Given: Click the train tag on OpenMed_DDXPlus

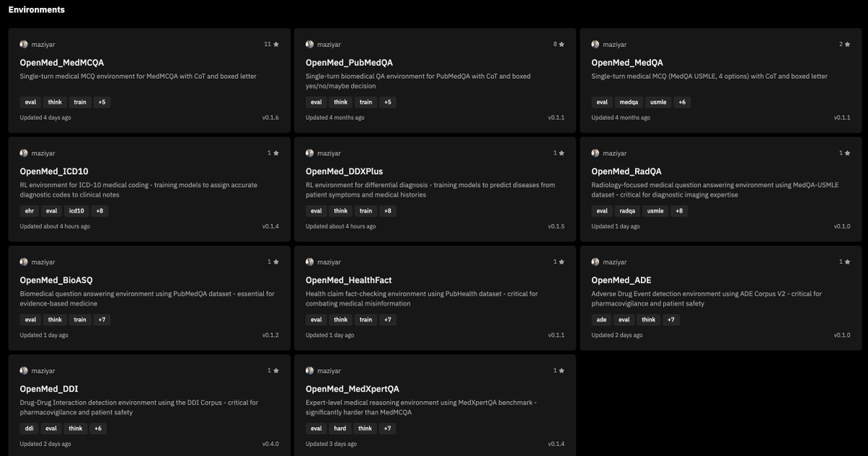Looking at the screenshot, I should 365,211.
